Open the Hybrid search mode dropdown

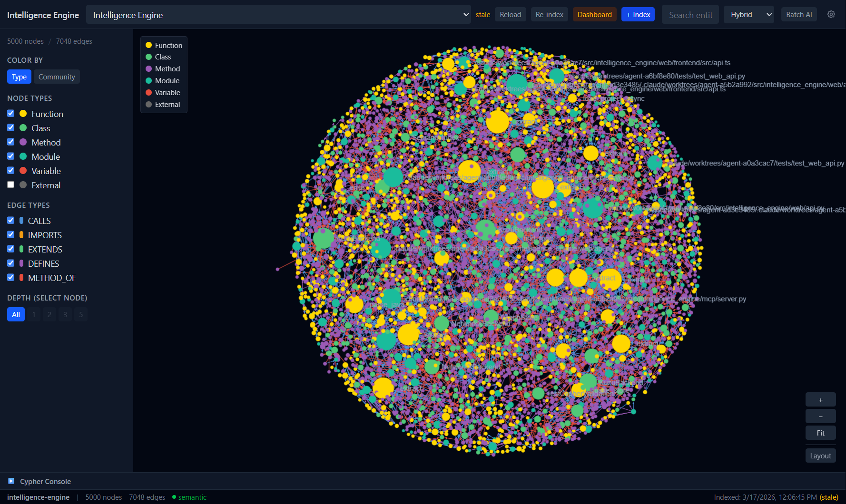click(x=748, y=15)
